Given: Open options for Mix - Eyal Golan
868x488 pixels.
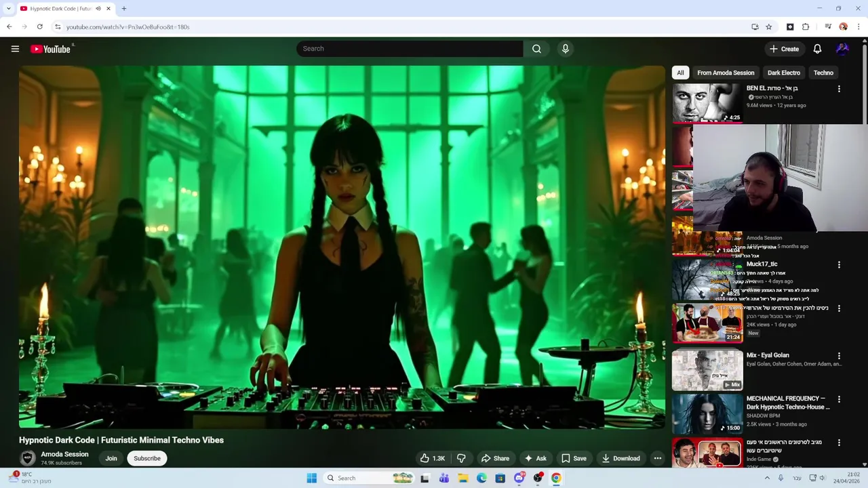Looking at the screenshot, I should point(839,356).
